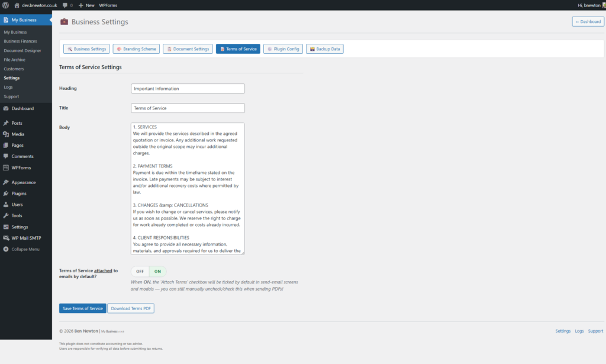Open Appearance via paintbrush icon

click(x=6, y=182)
